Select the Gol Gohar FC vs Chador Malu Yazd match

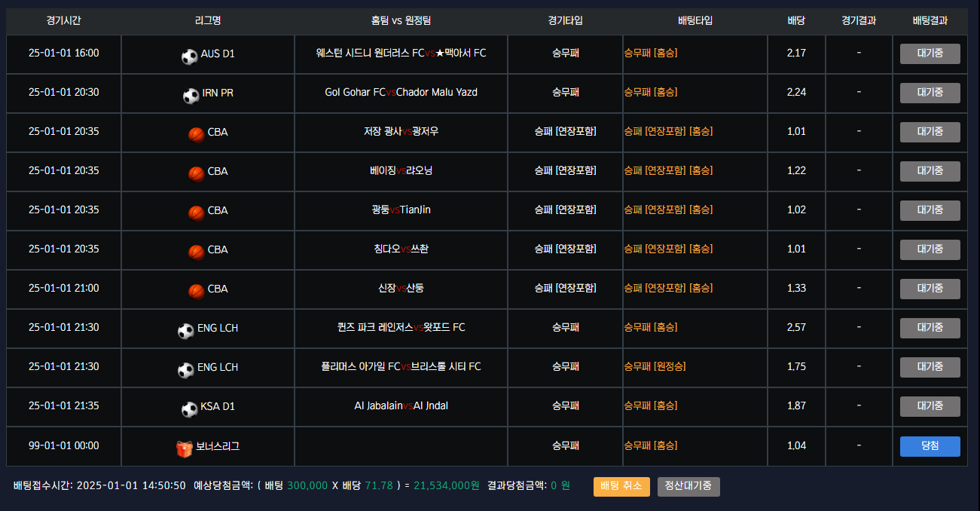click(401, 93)
